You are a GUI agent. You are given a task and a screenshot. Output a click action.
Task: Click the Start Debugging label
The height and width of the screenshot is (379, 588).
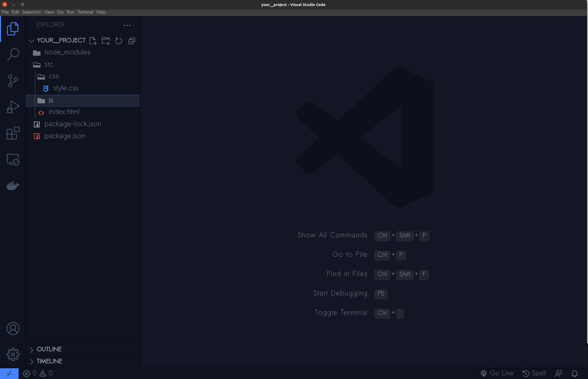tap(340, 293)
